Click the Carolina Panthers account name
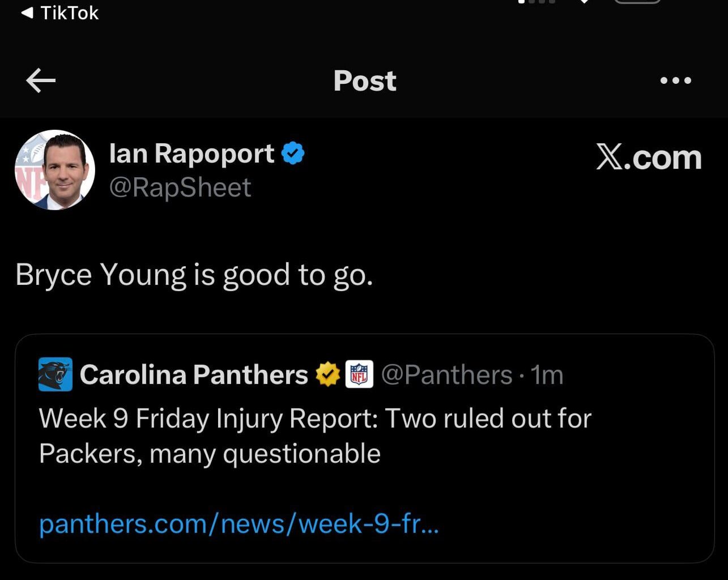 point(194,374)
